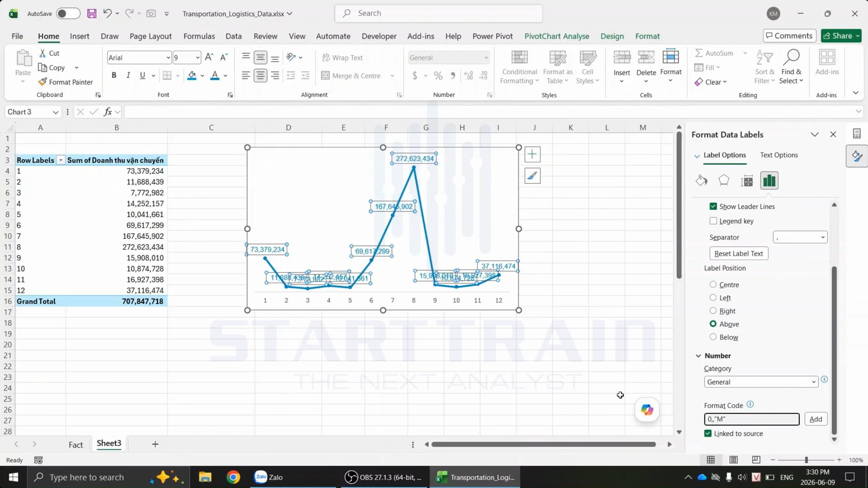Open Conditional Formatting
868x488 pixels.
tap(519, 67)
